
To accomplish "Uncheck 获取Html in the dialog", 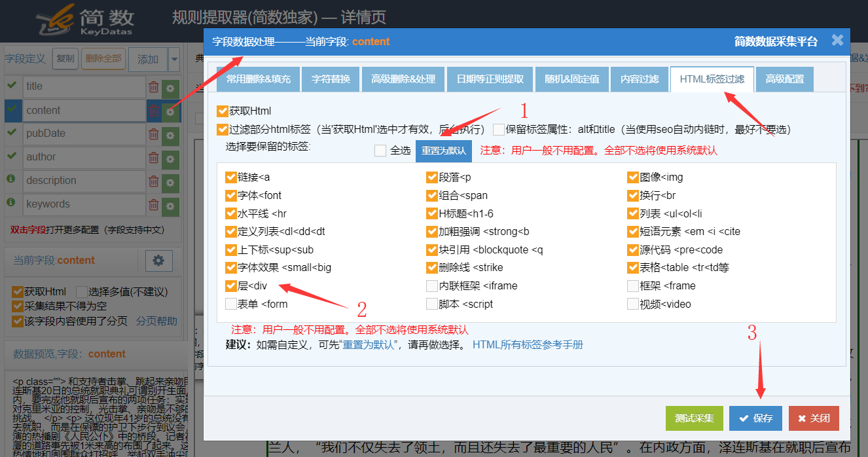I will click(x=223, y=111).
